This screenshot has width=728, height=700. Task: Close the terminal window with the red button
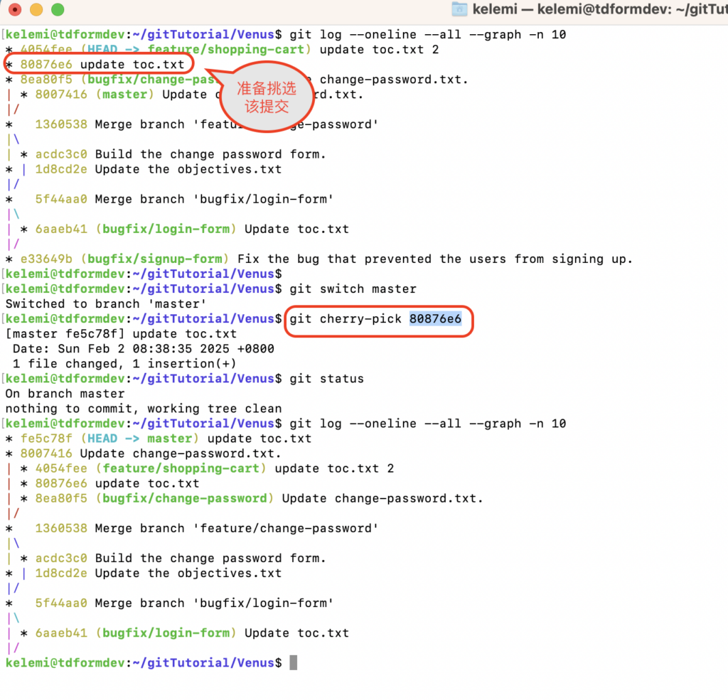point(15,9)
